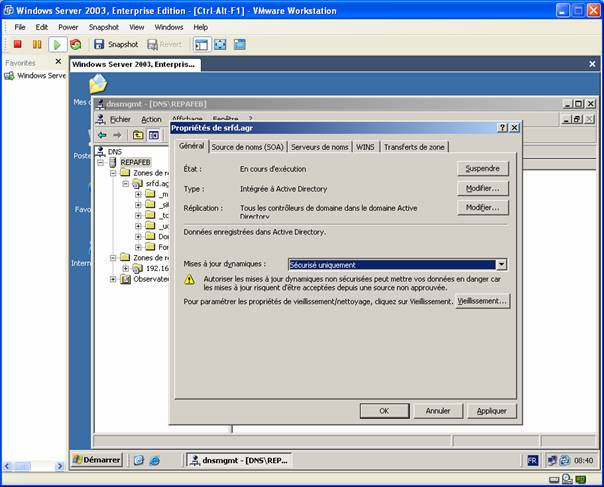Collapse the REPAFEB server node
The image size is (604, 487).
[x=101, y=163]
